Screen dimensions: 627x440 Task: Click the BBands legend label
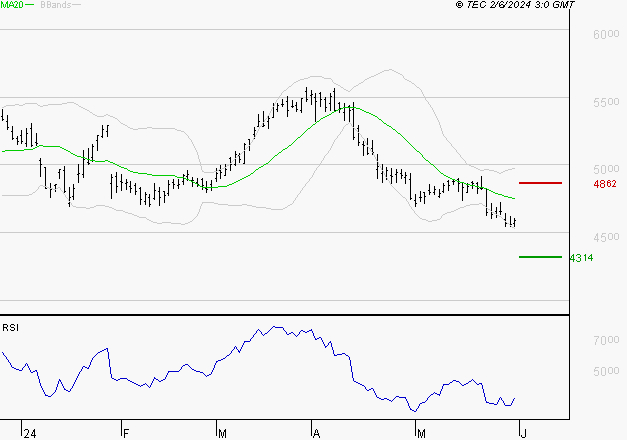pyautogui.click(x=56, y=5)
